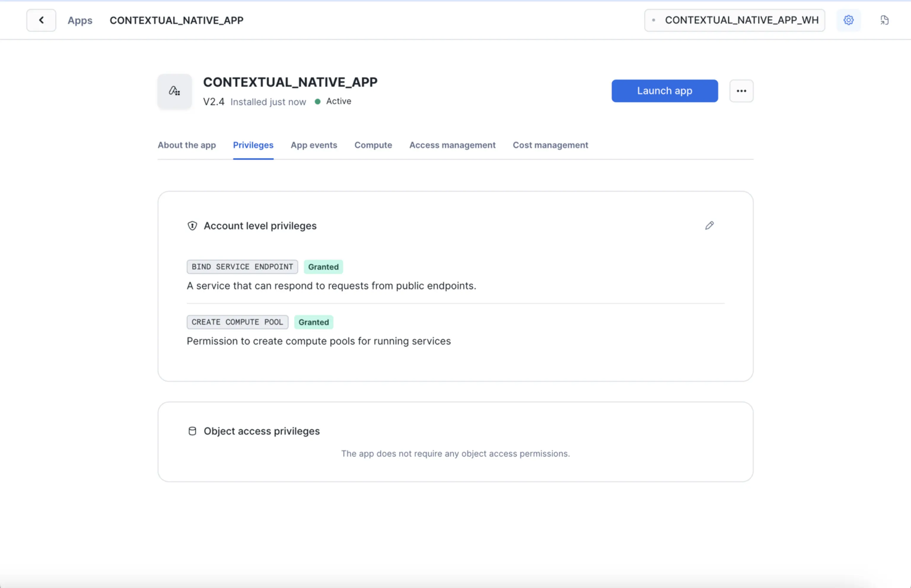This screenshot has width=911, height=588.
Task: Click the Granted badge next to CREATE COMPUTE POOL
Action: [x=313, y=322]
